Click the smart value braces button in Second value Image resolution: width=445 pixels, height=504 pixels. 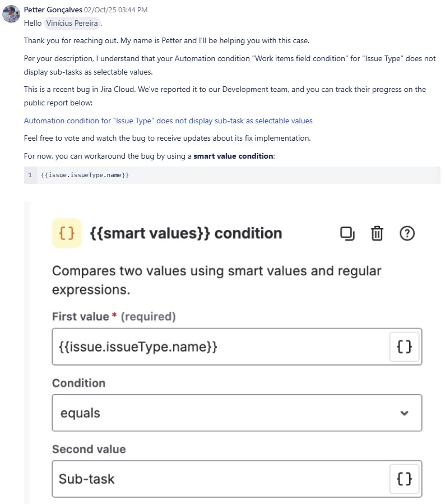tap(404, 479)
